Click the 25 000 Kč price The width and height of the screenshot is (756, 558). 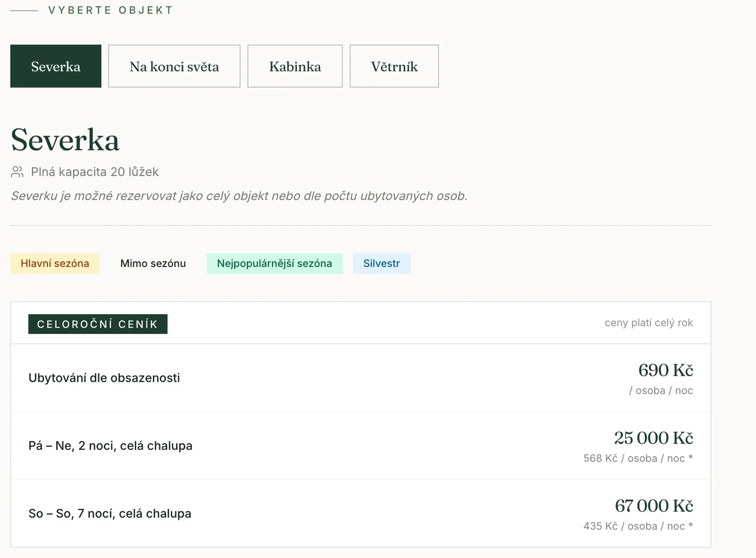tap(654, 438)
